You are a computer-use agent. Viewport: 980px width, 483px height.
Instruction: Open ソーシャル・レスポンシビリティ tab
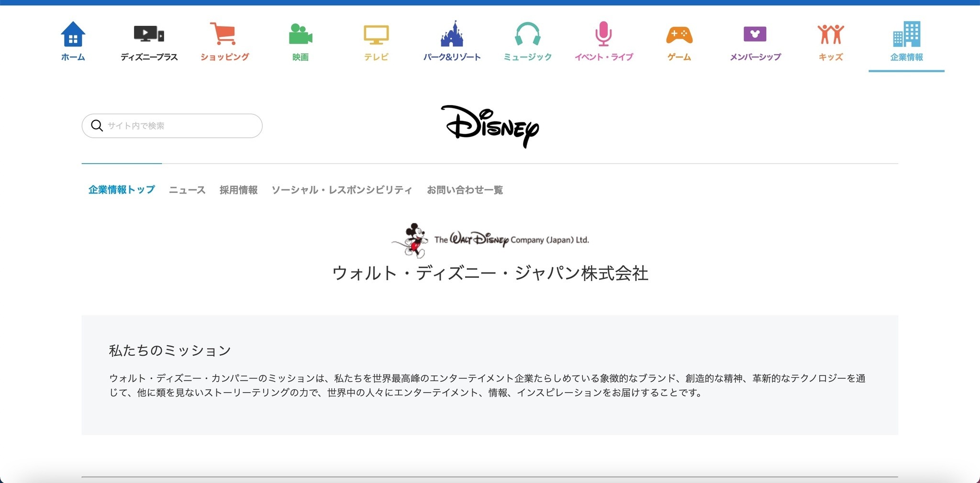[342, 190]
